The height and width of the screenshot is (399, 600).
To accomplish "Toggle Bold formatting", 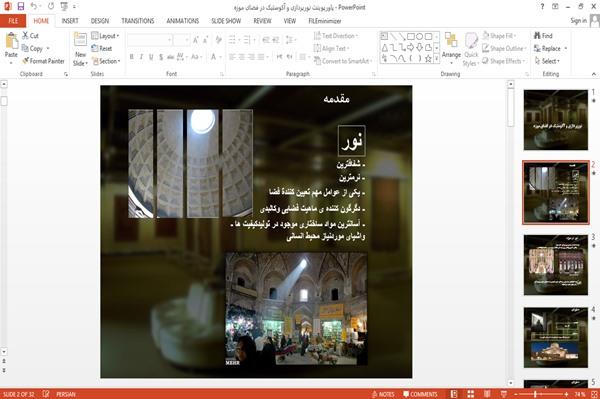I will 132,57.
